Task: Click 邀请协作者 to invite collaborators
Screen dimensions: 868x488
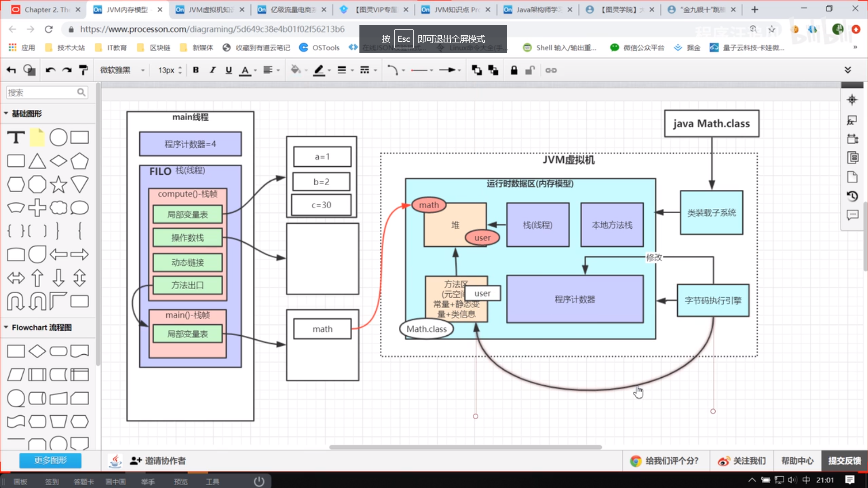Action: click(x=158, y=460)
